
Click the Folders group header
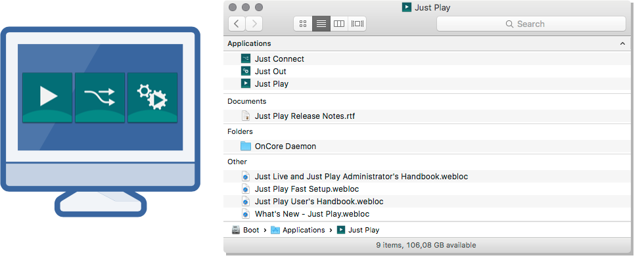241,131
